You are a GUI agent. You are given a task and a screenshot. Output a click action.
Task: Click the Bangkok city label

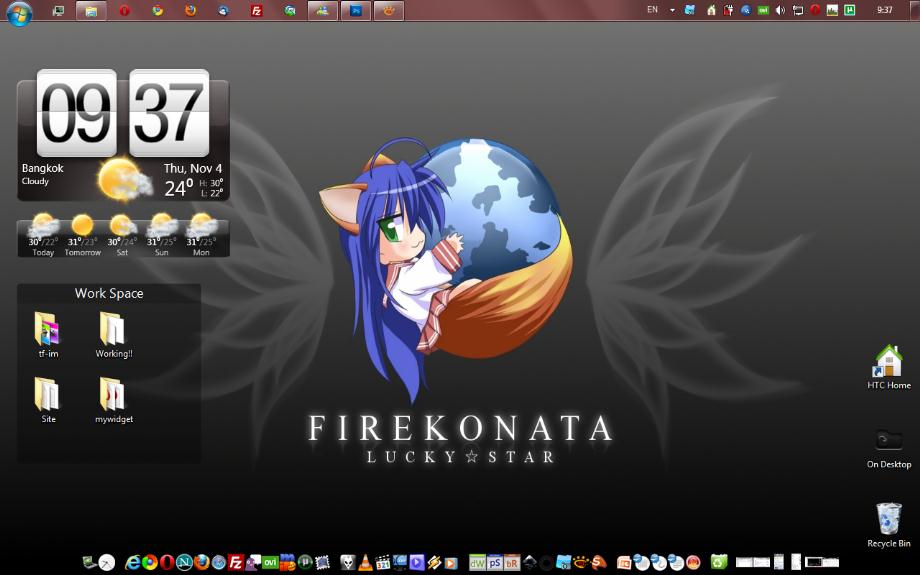click(x=42, y=168)
